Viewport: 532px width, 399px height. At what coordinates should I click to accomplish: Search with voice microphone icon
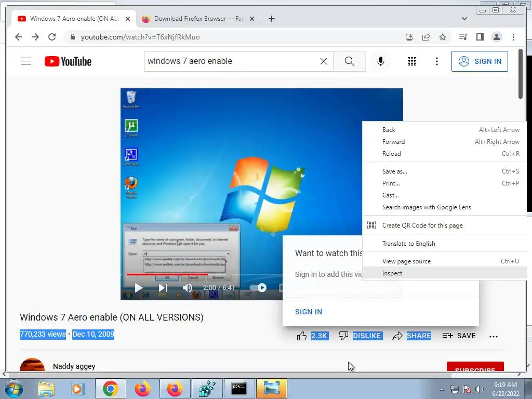(x=381, y=61)
